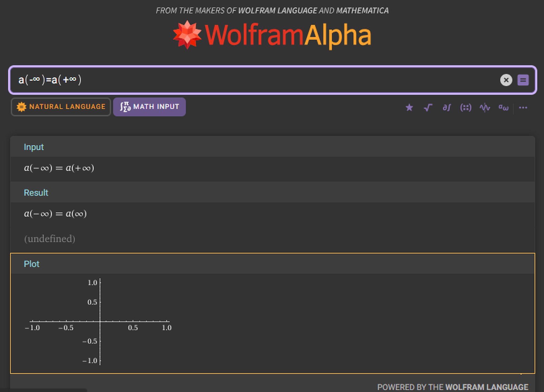The height and width of the screenshot is (392, 544).
Task: Click the Result pod heading
Action: [36, 193]
